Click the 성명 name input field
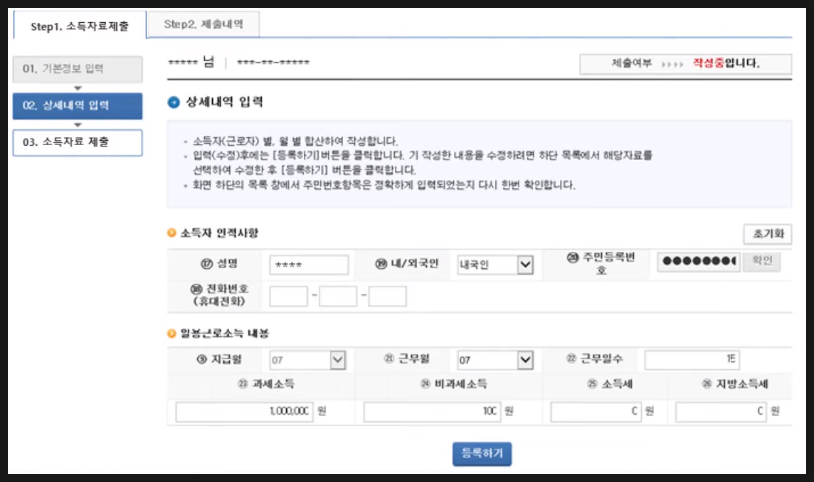 point(309,265)
